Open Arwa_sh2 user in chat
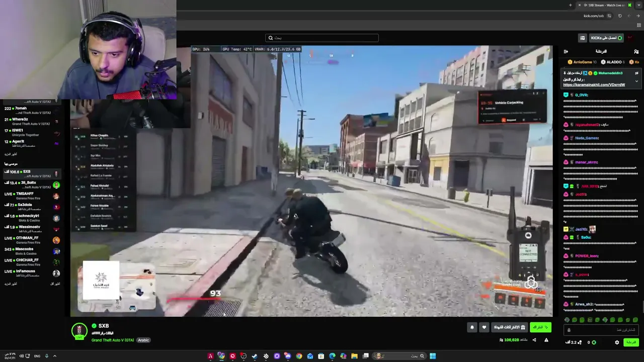The height and width of the screenshot is (362, 644). click(x=584, y=304)
